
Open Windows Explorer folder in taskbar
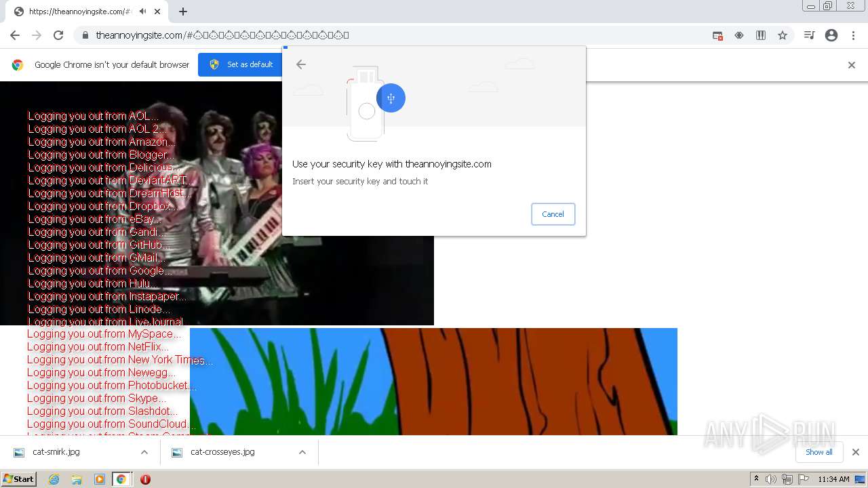click(77, 479)
